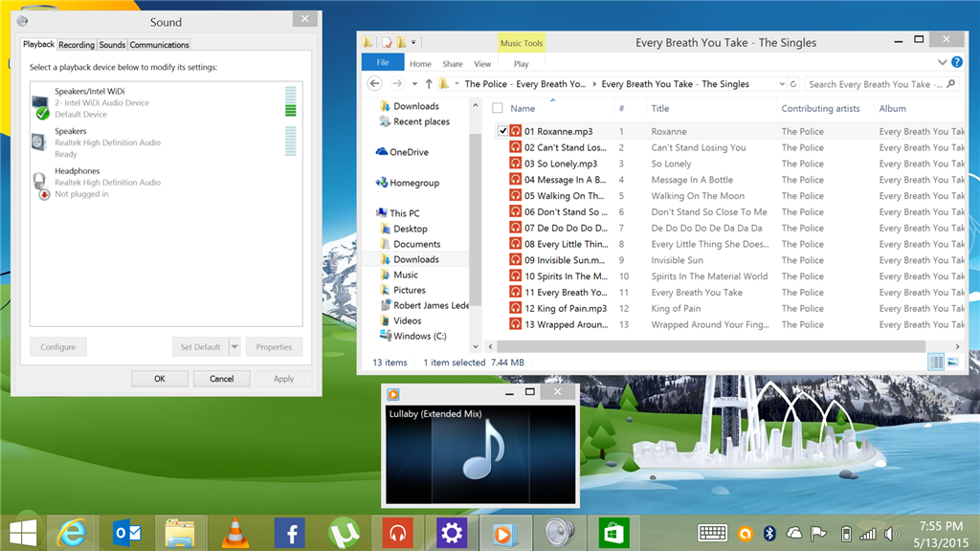980x551 pixels.
Task: Sort files by Contributing artists column
Action: (x=820, y=108)
